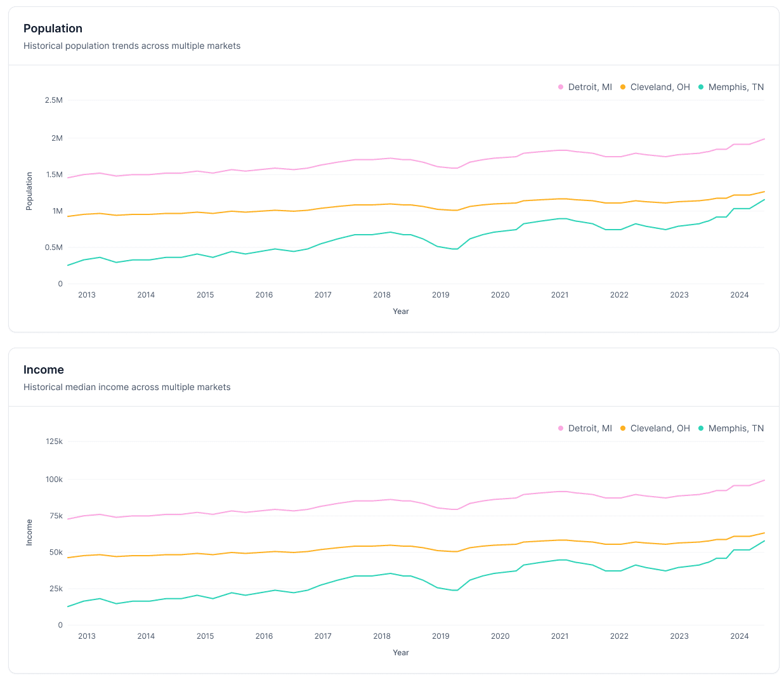784x680 pixels.
Task: Click the 1M label on Population y-axis
Action: [x=57, y=211]
